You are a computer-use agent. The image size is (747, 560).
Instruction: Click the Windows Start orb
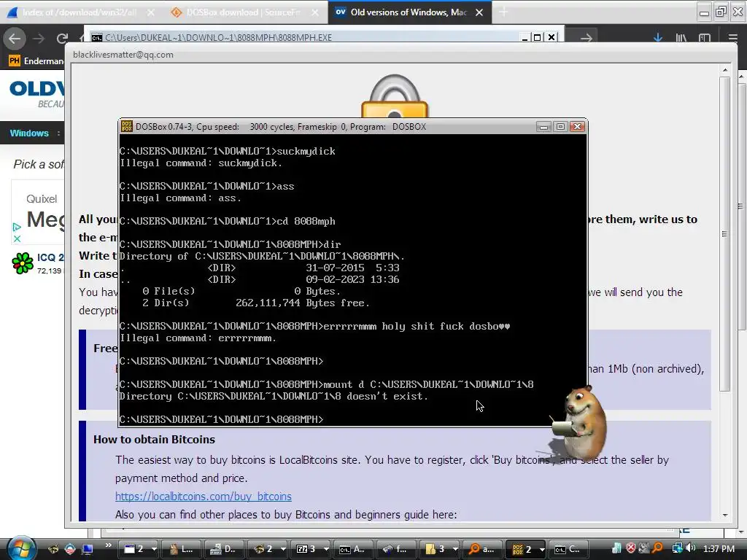tap(21, 548)
